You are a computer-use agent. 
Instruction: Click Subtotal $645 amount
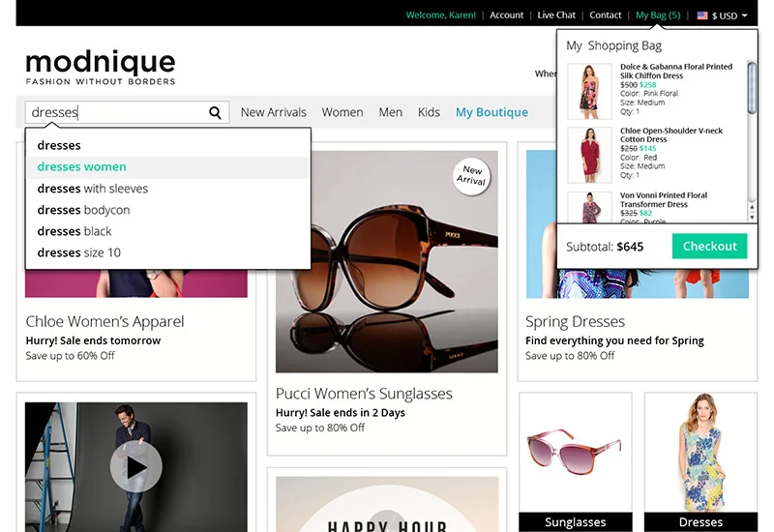point(630,247)
